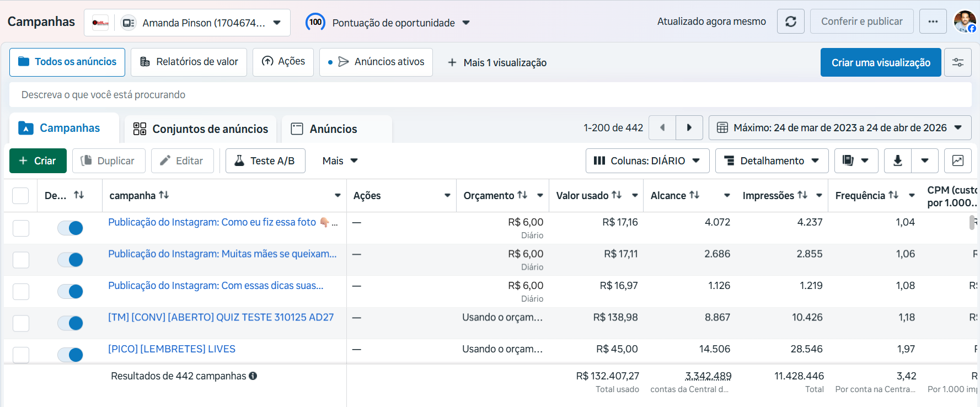The height and width of the screenshot is (407, 980).
Task: Switch to Campanhas tab
Action: (x=64, y=128)
